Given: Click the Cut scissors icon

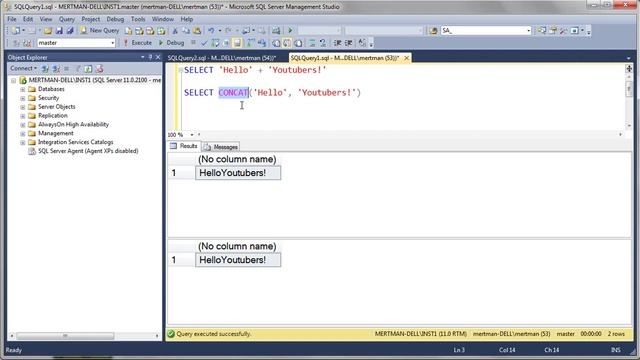Looking at the screenshot, I should [175, 31].
